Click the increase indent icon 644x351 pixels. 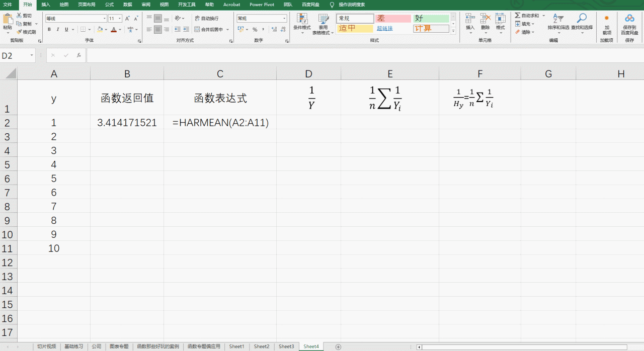186,30
